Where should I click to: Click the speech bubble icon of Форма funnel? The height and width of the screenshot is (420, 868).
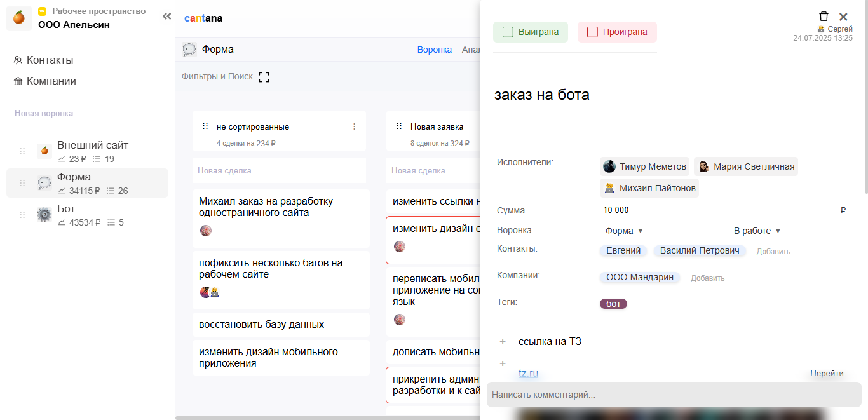[44, 184]
